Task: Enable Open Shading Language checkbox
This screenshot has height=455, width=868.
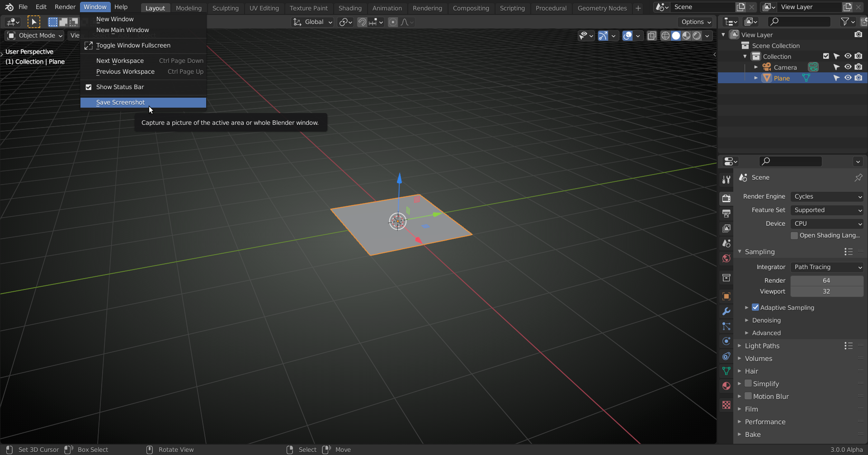Action: 794,235
